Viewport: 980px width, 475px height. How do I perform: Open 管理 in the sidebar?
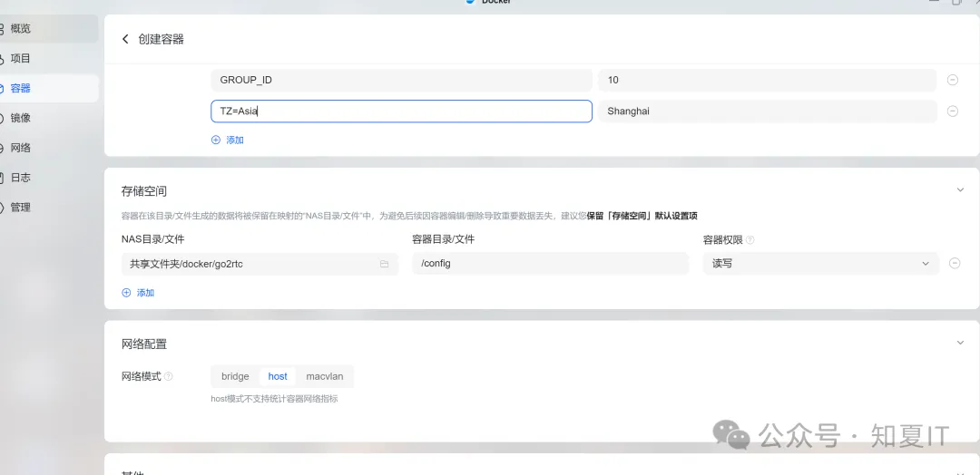[20, 208]
